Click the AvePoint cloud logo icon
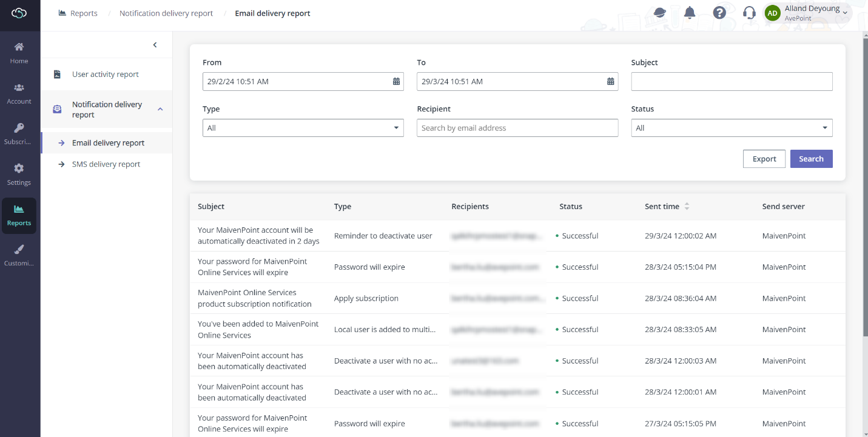868x437 pixels. 19,13
